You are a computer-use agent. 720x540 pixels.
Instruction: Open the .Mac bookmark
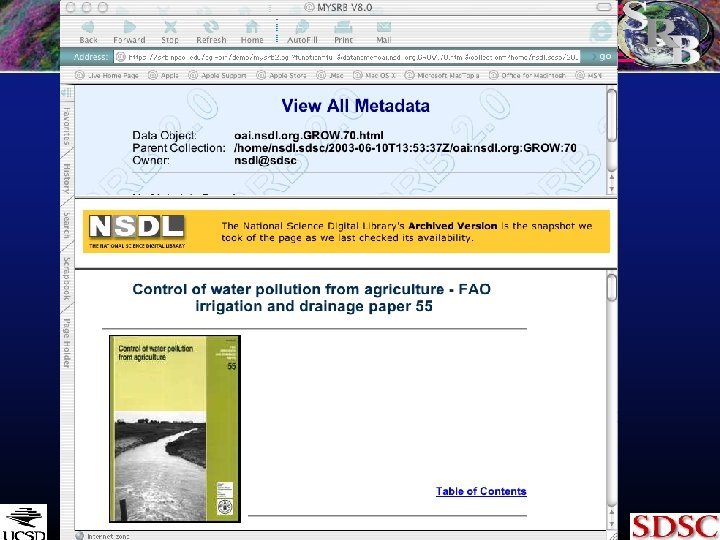331,75
